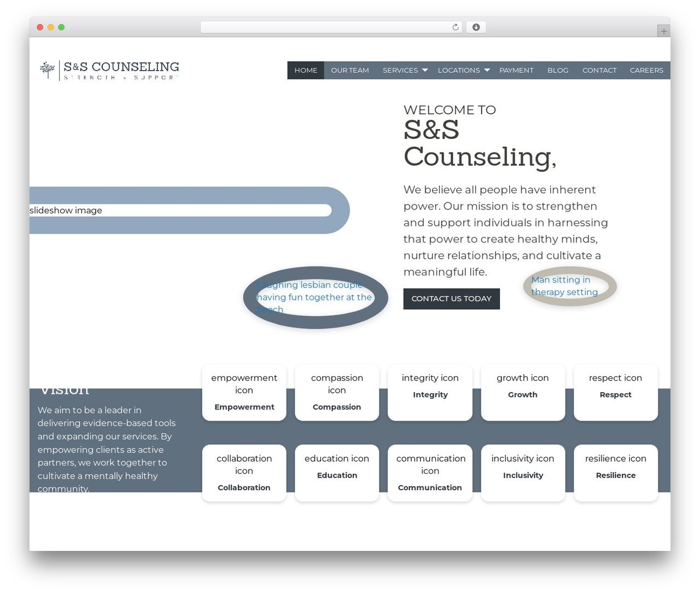Add a new browser tab with plus button
Screen dimensions: 700x593
point(663,31)
